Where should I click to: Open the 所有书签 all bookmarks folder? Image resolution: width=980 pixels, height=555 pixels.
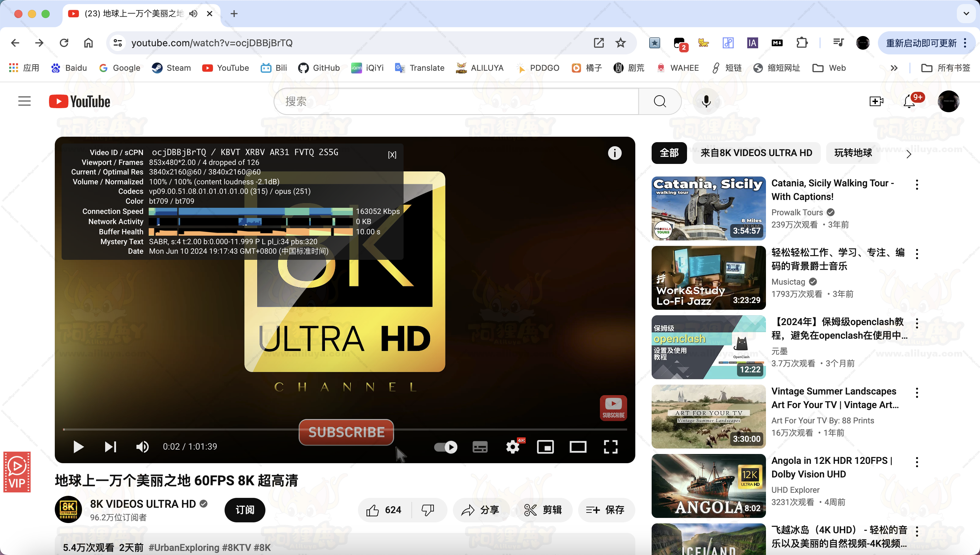(946, 68)
